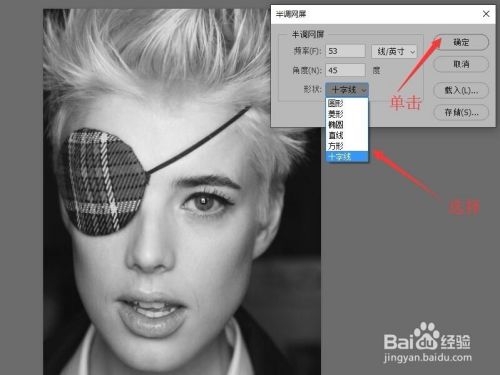Choose 直线 from the shape list
This screenshot has width=500, height=375.
347,135
